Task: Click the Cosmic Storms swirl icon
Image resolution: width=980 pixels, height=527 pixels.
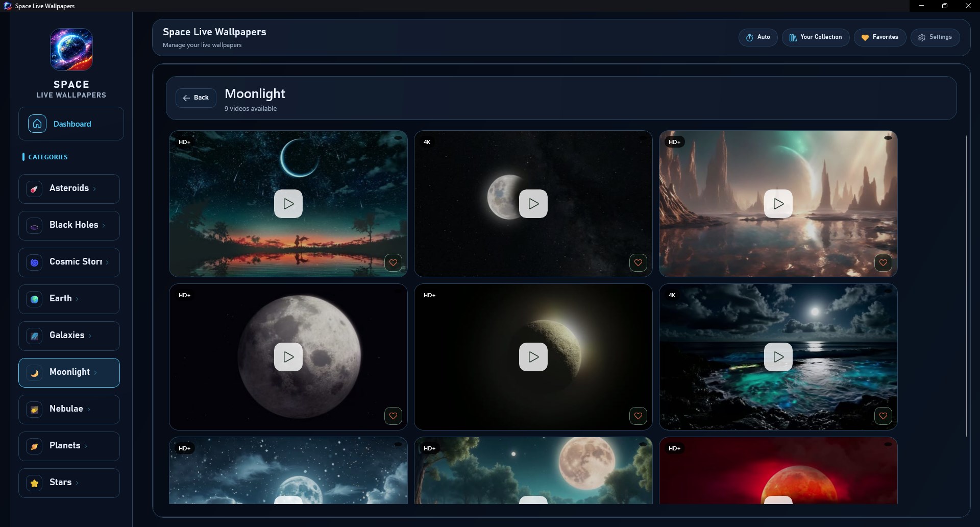Action: (x=34, y=262)
